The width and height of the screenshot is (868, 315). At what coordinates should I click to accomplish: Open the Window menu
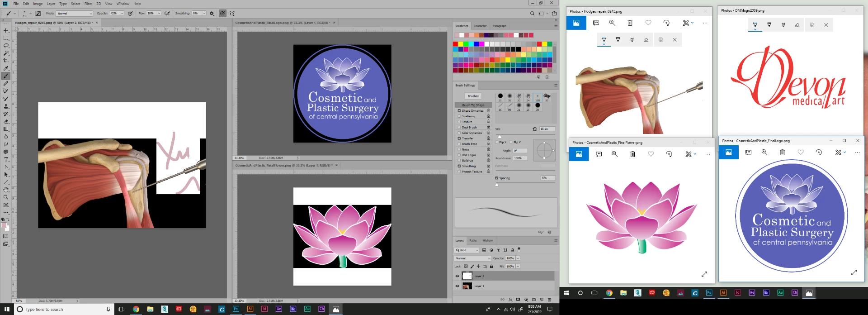click(x=123, y=4)
